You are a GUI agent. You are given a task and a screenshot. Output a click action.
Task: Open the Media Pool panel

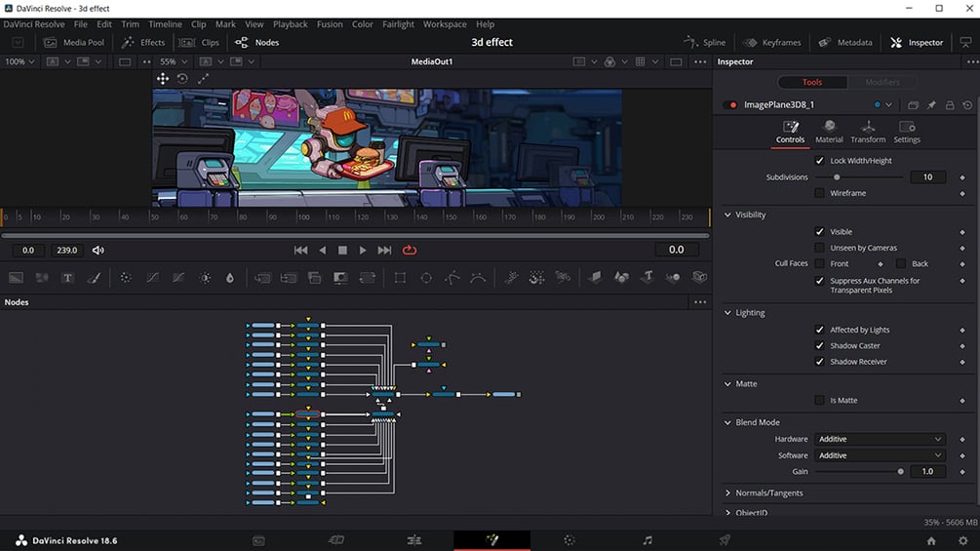74,43
